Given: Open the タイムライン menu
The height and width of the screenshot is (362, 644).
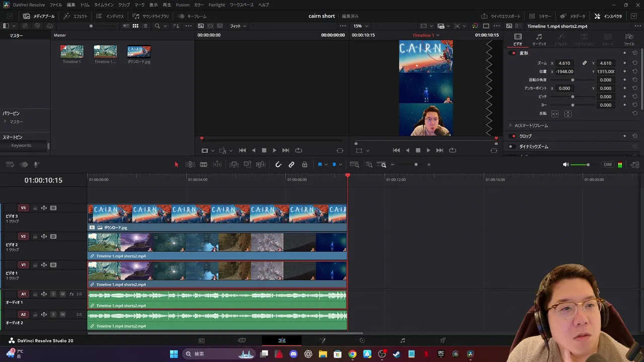Looking at the screenshot, I should coord(104,5).
